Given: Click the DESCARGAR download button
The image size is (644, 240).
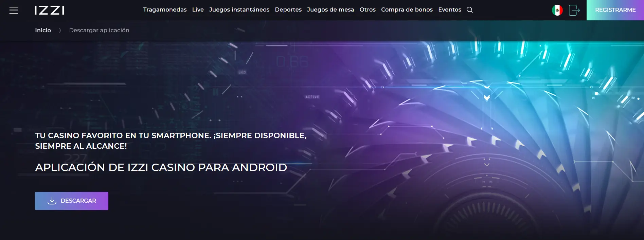Looking at the screenshot, I should (x=72, y=201).
